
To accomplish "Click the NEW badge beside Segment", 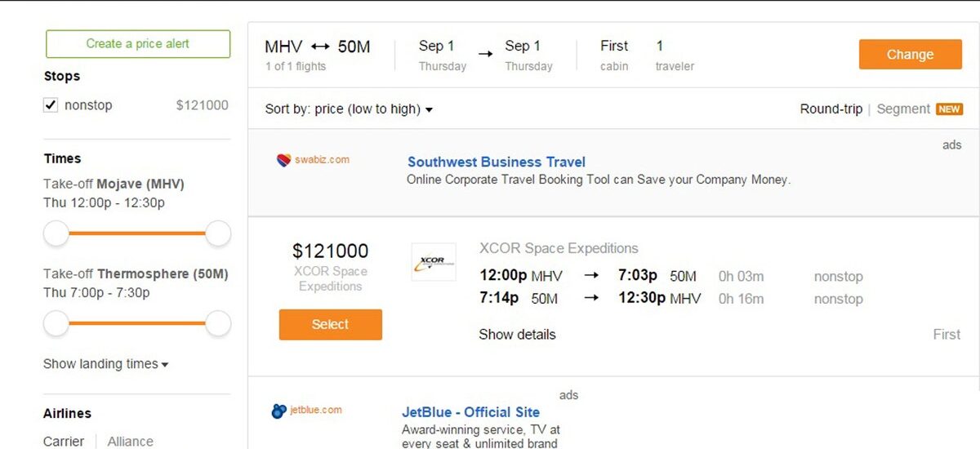I will [x=949, y=109].
